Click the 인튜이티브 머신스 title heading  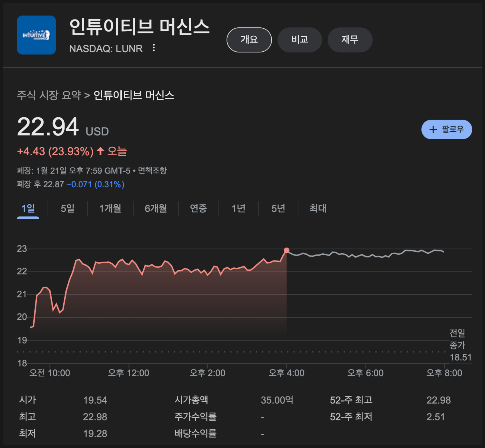140,26
